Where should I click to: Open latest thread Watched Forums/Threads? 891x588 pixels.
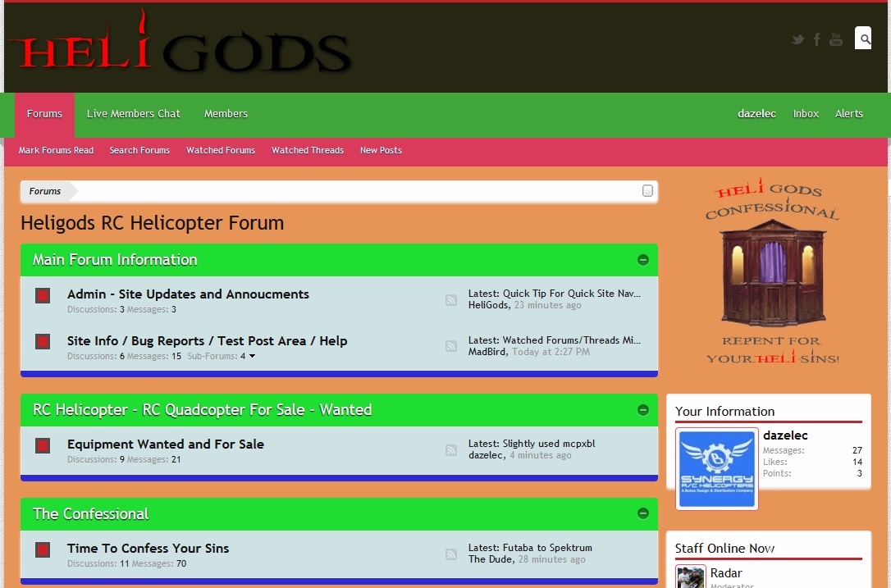[572, 340]
